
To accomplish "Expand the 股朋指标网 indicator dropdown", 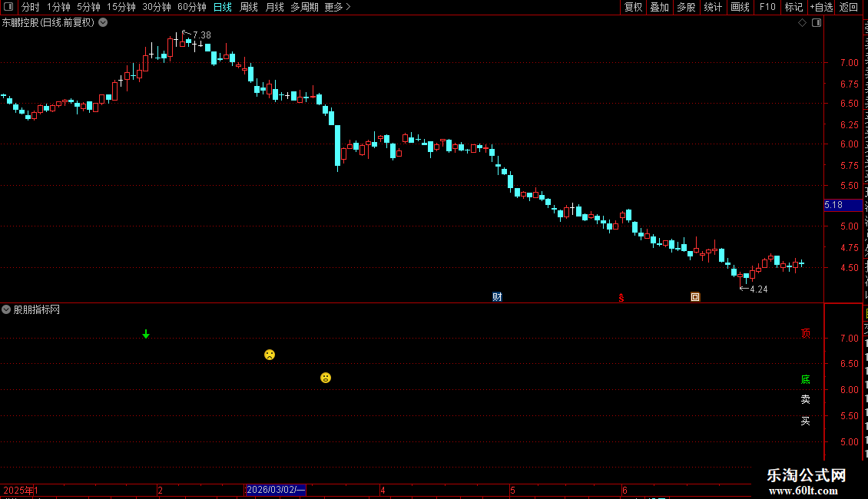I will 6,310.
